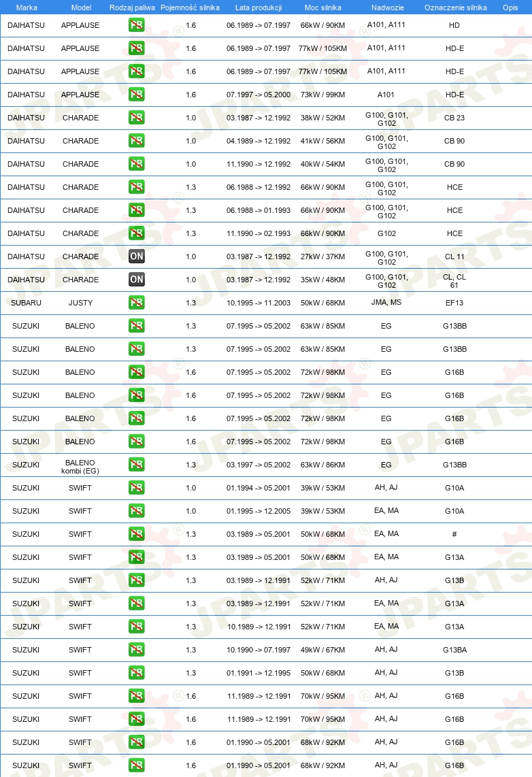Viewport: 532px width, 777px height.
Task: Click the Pojemność silnika column header
Action: [x=190, y=7]
